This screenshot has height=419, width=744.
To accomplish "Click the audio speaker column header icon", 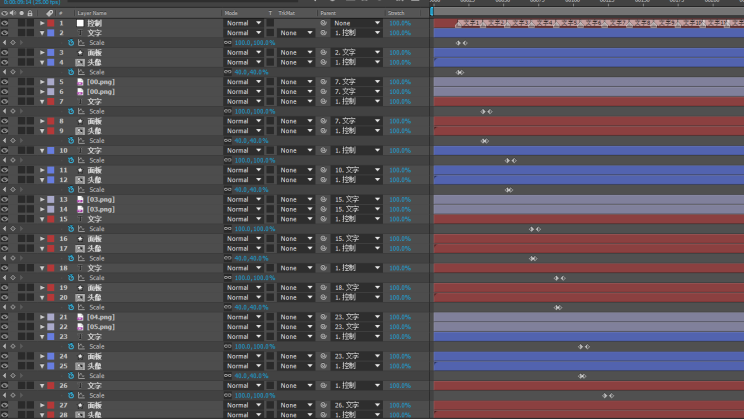I will click(x=13, y=13).
